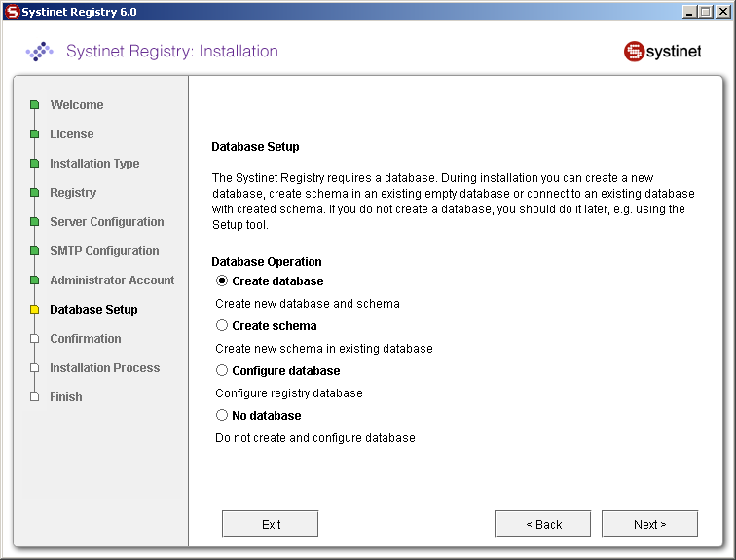
Task: Exit the installer via Exit button
Action: tap(270, 524)
